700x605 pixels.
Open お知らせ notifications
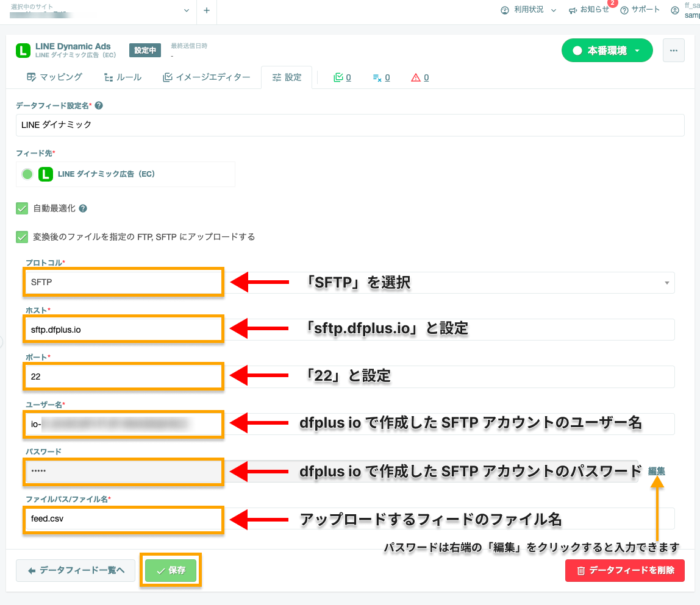pos(589,10)
